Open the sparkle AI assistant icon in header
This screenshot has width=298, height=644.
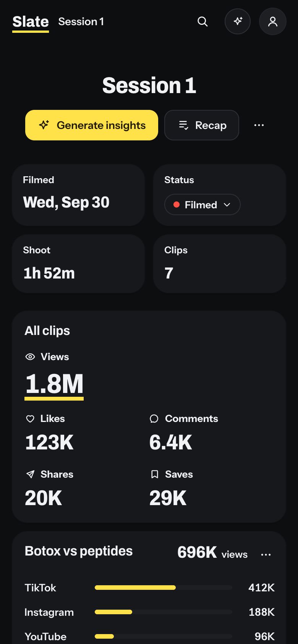238,21
